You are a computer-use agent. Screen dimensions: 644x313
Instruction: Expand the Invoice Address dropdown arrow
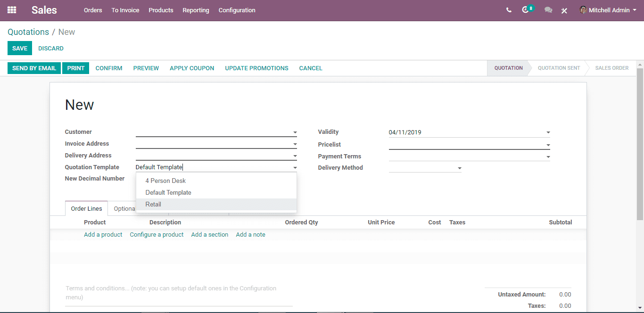click(295, 145)
